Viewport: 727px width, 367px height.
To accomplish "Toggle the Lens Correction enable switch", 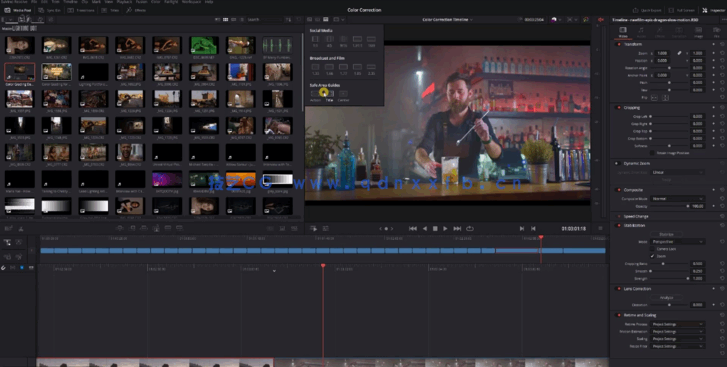I will [x=619, y=289].
